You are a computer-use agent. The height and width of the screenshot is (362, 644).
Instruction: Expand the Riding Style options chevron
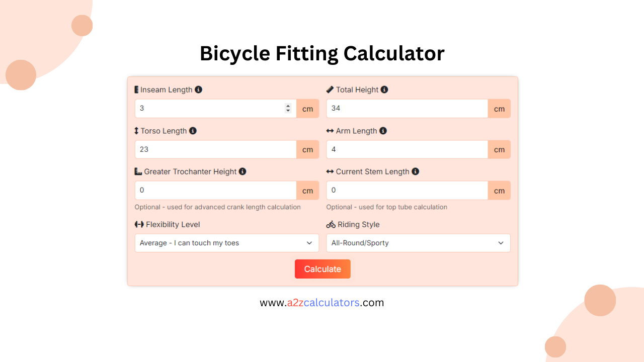tap(501, 243)
